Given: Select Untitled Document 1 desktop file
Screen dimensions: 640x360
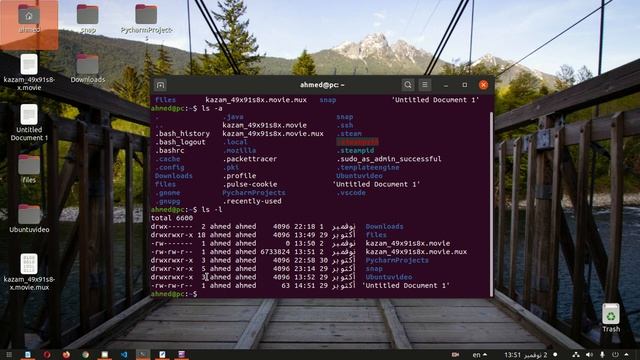Looking at the screenshot, I should coord(29,122).
